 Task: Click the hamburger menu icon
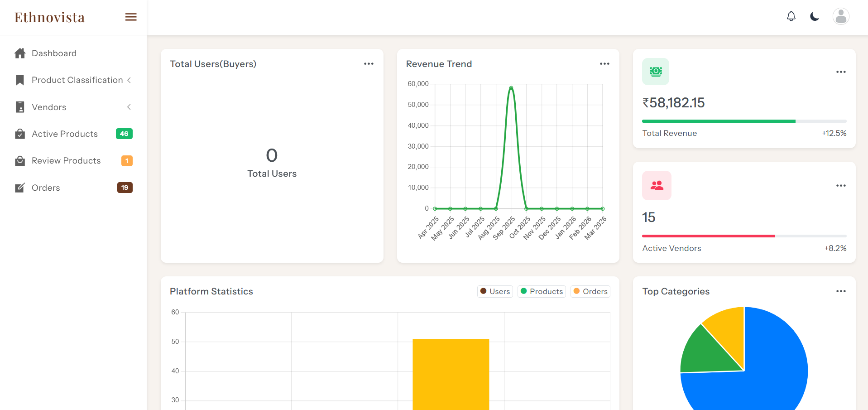point(131,17)
